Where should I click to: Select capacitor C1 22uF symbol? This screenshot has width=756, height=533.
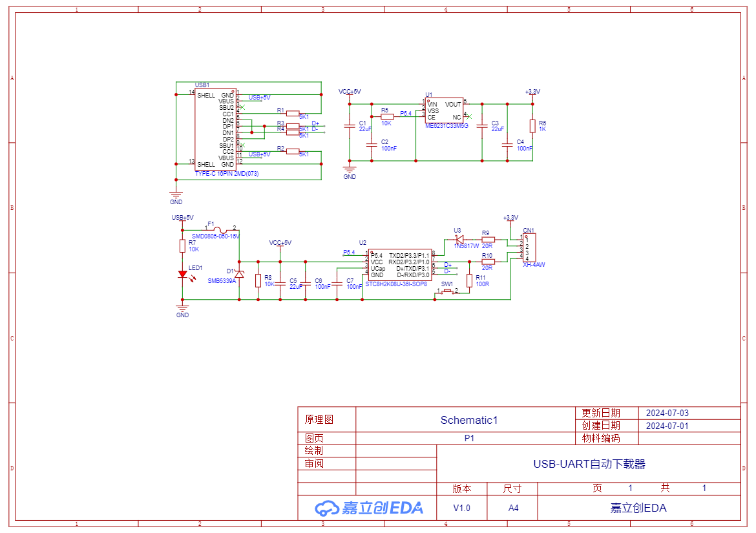(350, 126)
